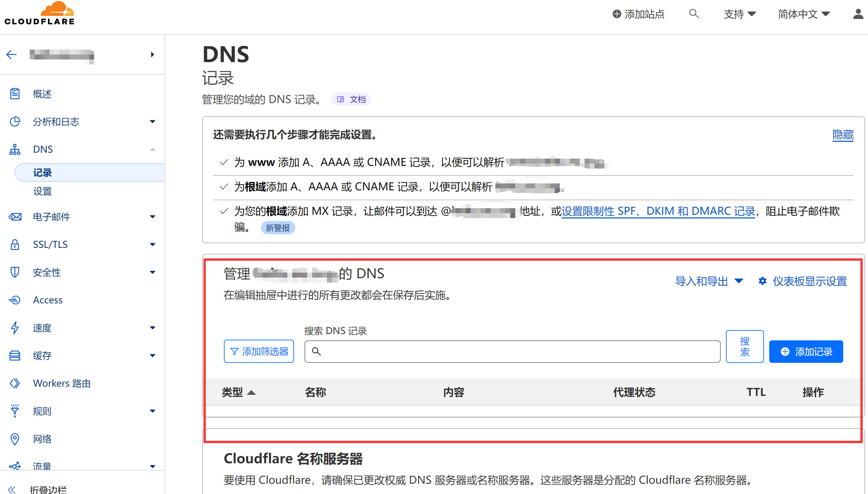
Task: Open Workers 路由 in sidebar
Action: pos(62,383)
